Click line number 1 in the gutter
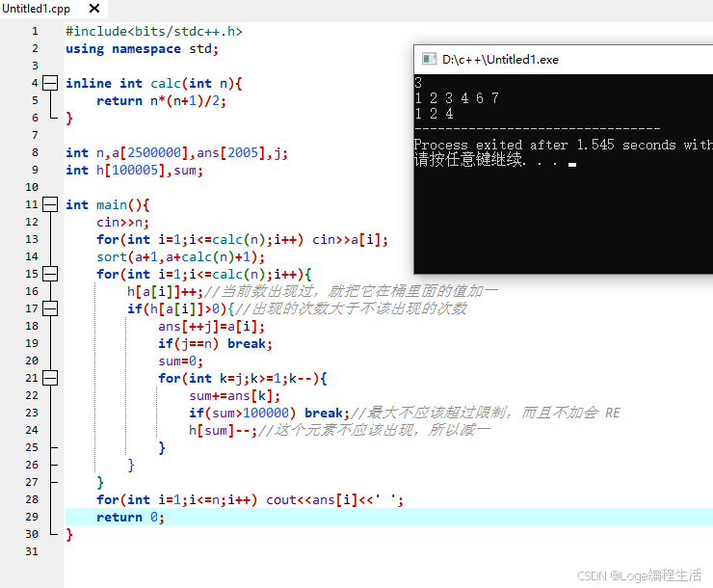The height and width of the screenshot is (588, 713). [x=35, y=32]
